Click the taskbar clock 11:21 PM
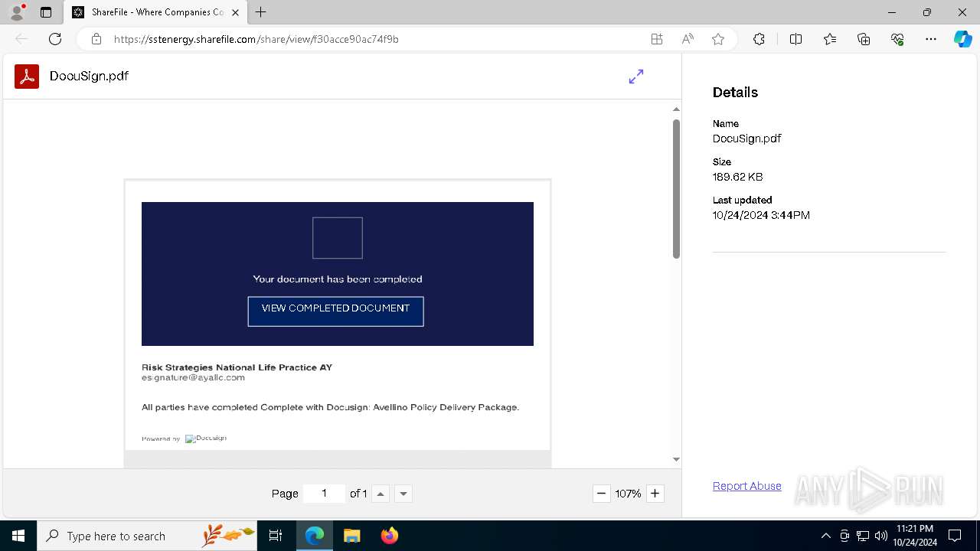Image resolution: width=980 pixels, height=551 pixels. pos(915,529)
